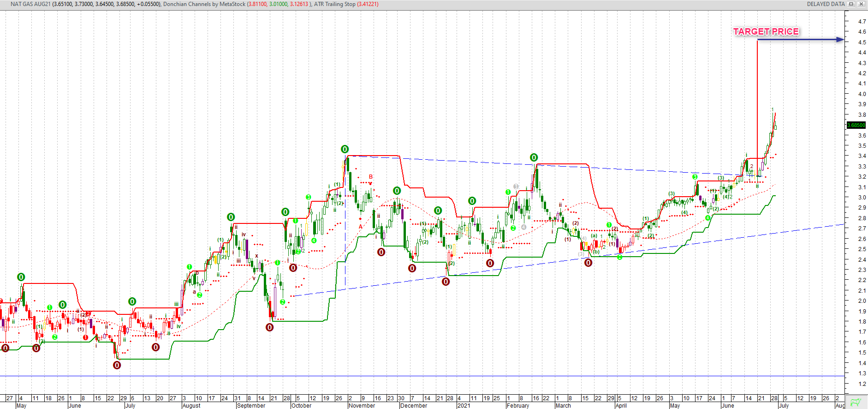
Task: Click the DELAYED DATA status text
Action: tap(826, 4)
